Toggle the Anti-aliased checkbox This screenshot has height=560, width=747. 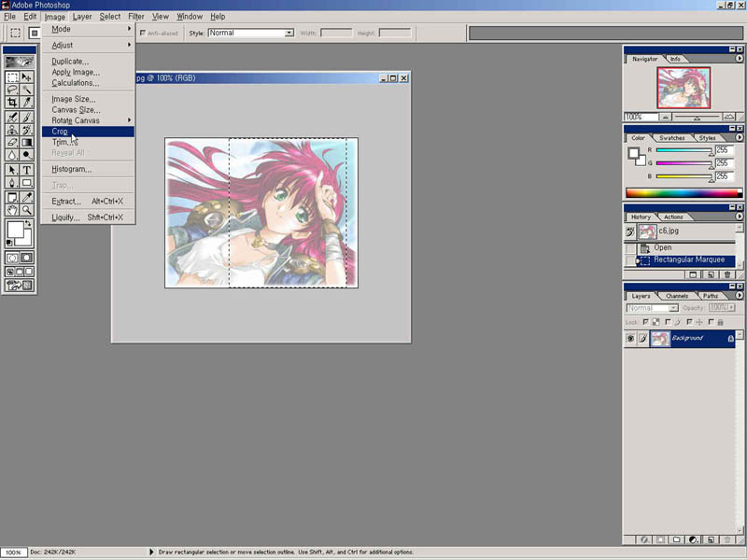[143, 33]
